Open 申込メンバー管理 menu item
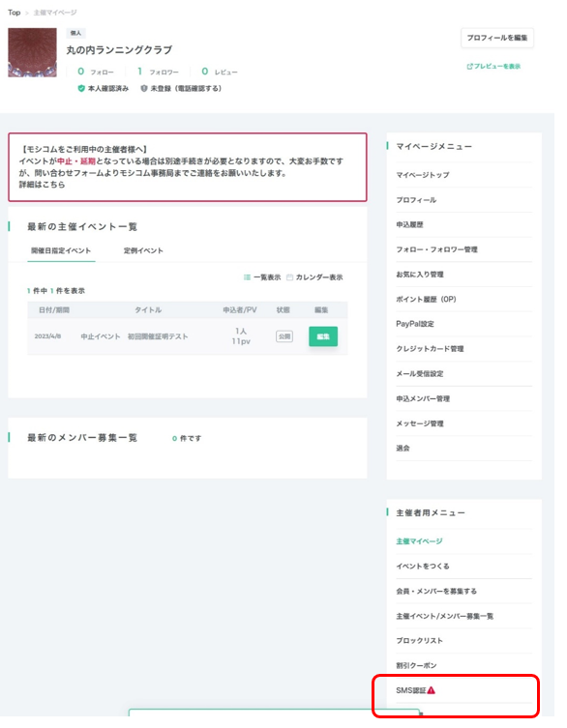 [x=423, y=399]
